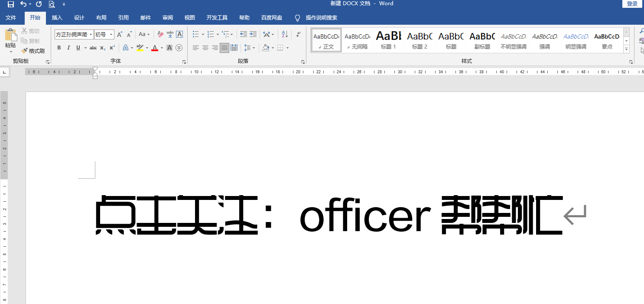Toggle Underline formatting
This screenshot has height=304, width=644.
click(78, 48)
